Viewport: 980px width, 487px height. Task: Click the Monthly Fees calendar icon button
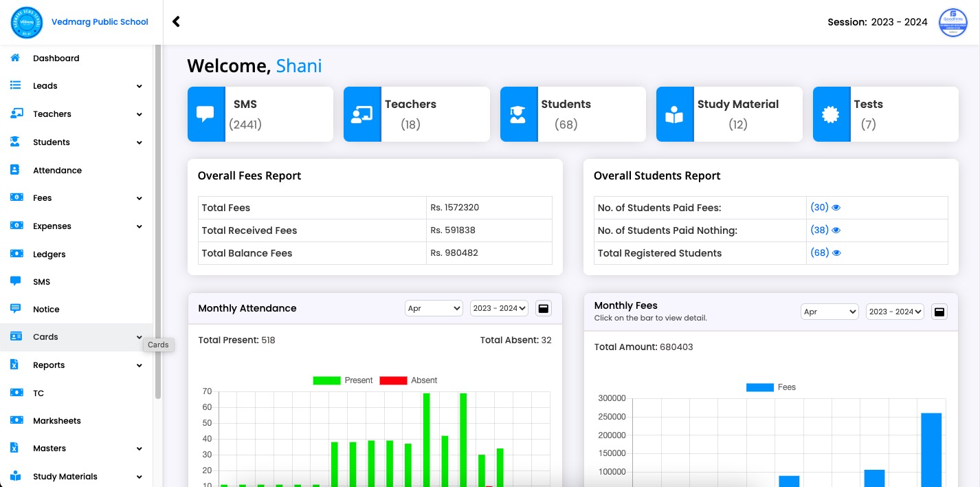939,312
